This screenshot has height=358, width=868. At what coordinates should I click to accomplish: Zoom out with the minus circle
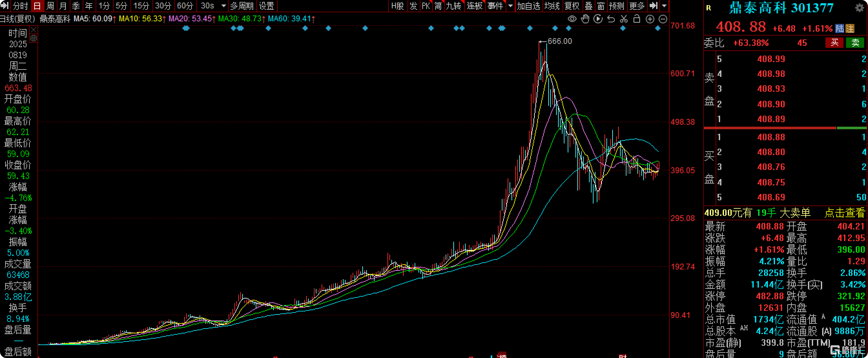pos(662,19)
